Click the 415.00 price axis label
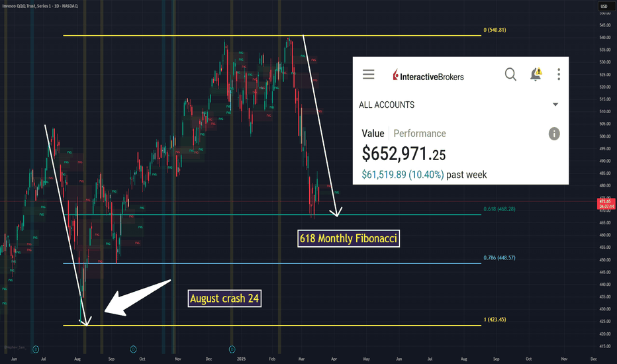 (x=605, y=346)
